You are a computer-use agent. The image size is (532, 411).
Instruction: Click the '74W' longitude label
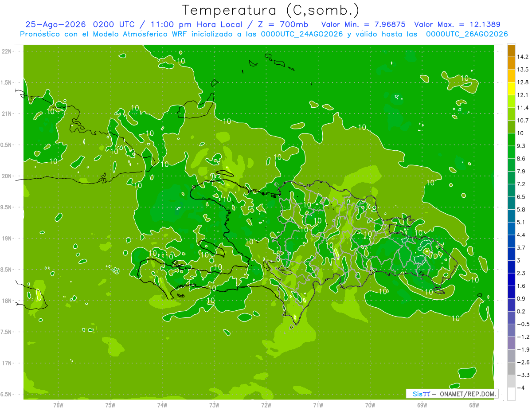pos(162,405)
